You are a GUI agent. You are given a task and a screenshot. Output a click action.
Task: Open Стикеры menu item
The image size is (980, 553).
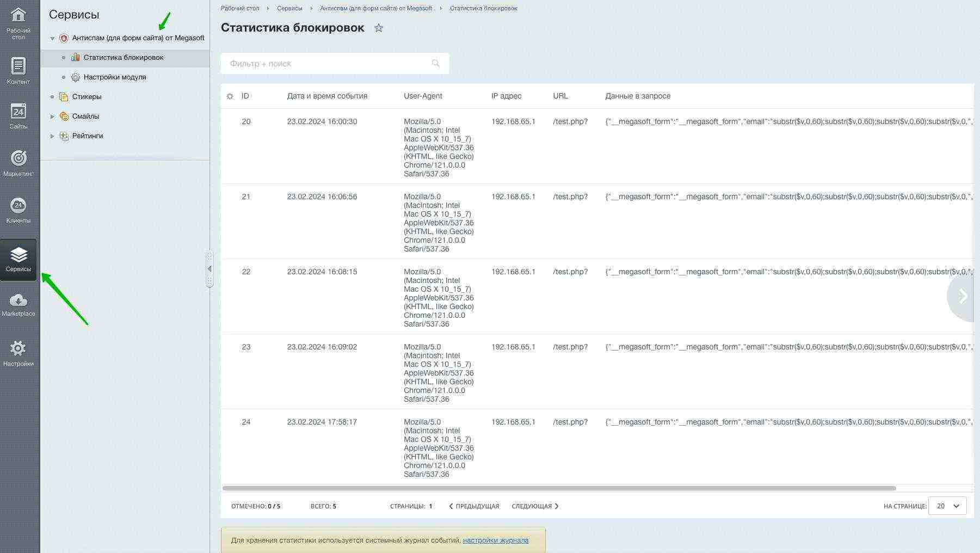click(x=87, y=97)
